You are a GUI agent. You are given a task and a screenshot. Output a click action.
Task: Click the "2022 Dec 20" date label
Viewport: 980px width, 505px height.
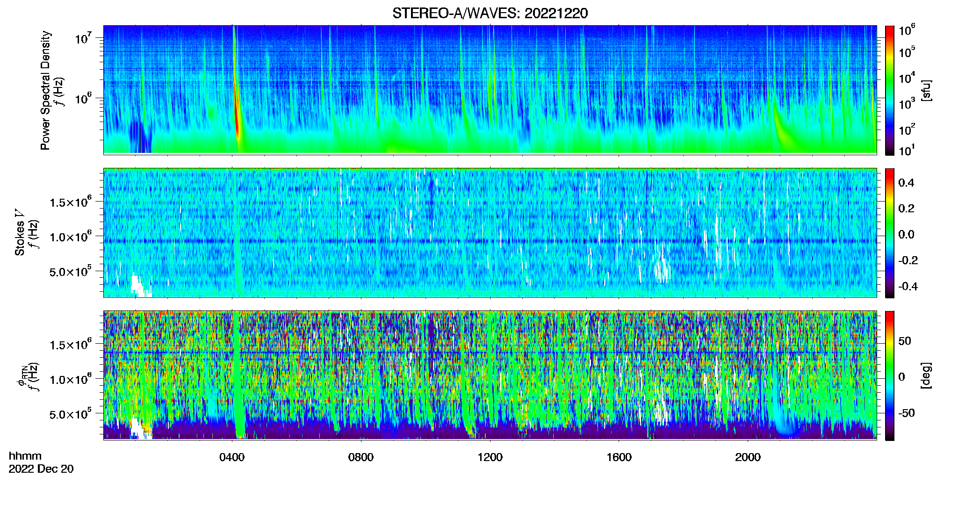click(41, 469)
